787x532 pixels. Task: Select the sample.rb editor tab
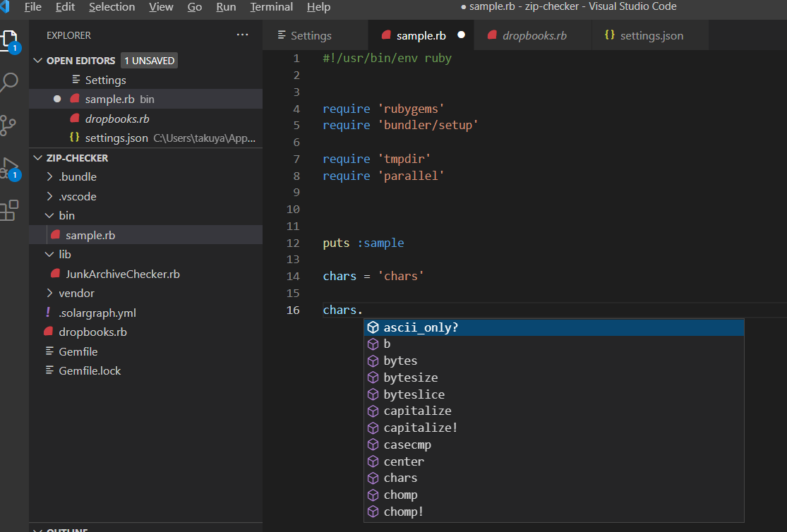click(x=421, y=35)
